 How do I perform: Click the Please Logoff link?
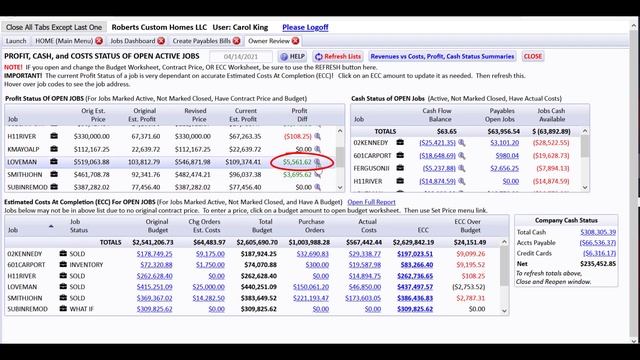click(x=305, y=27)
